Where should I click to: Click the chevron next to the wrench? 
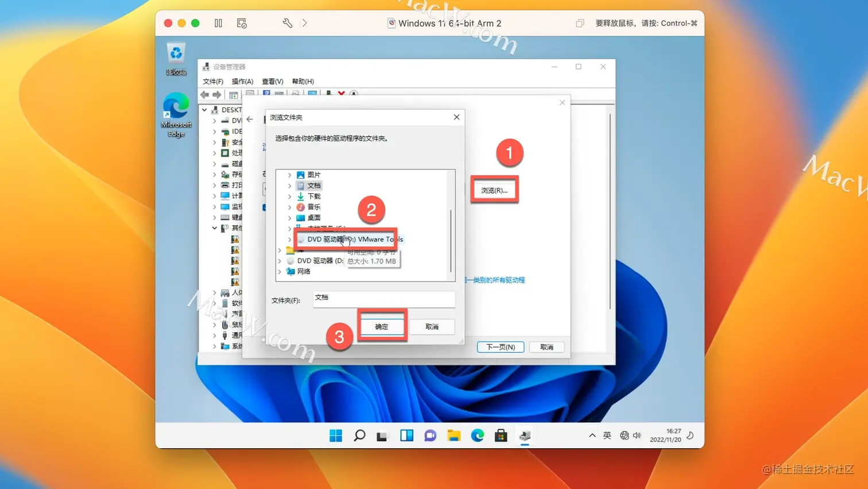(x=304, y=23)
